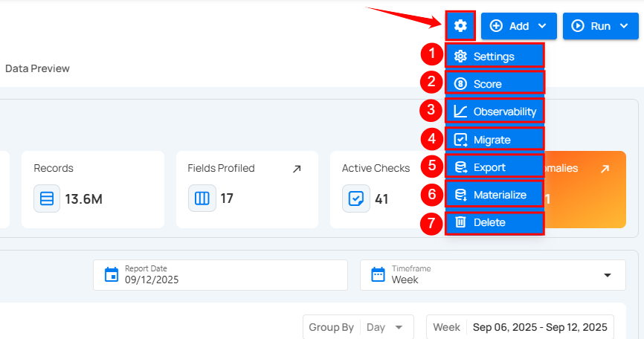Select the Migrate menu option
The height and width of the screenshot is (339, 644).
coord(494,140)
